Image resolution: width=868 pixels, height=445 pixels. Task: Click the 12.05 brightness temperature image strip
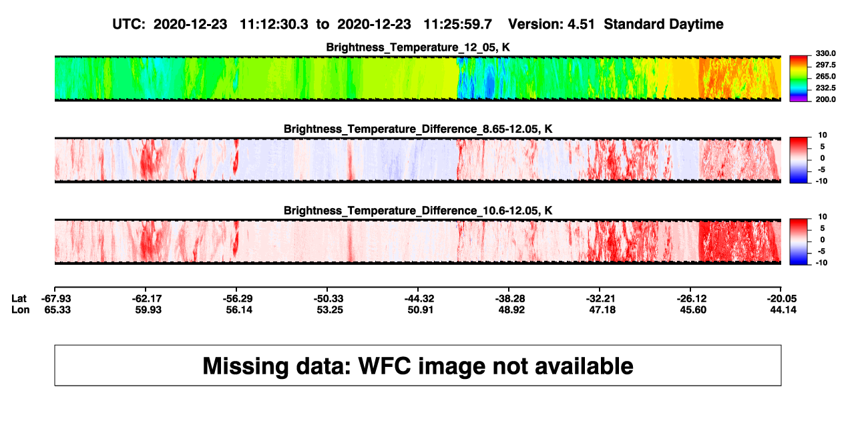pyautogui.click(x=418, y=79)
